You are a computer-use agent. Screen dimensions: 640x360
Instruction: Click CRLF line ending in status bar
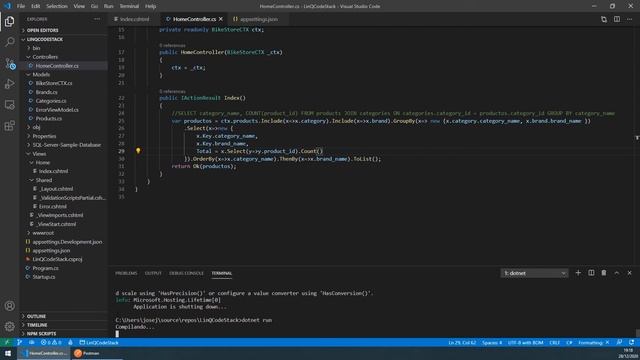click(x=554, y=342)
